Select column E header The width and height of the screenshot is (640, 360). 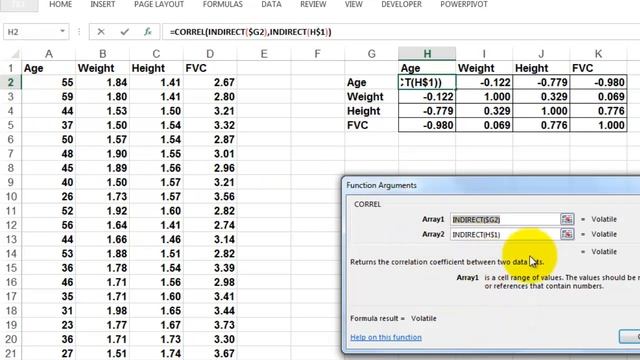[264, 54]
